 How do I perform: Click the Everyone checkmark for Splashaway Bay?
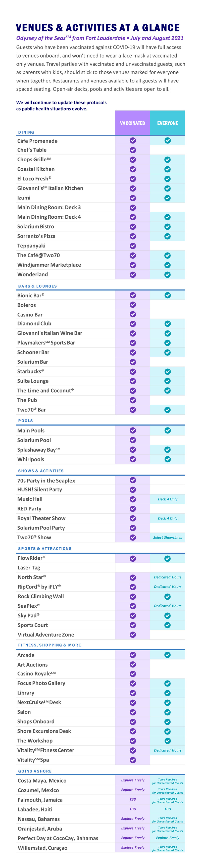coord(167,450)
